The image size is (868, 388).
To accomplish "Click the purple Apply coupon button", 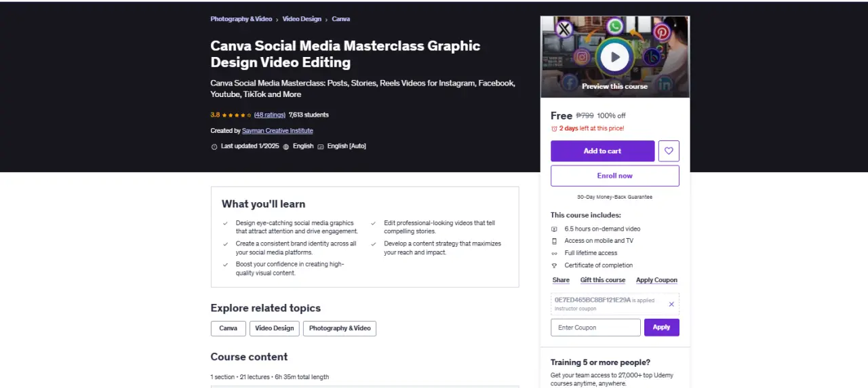I will coord(661,328).
